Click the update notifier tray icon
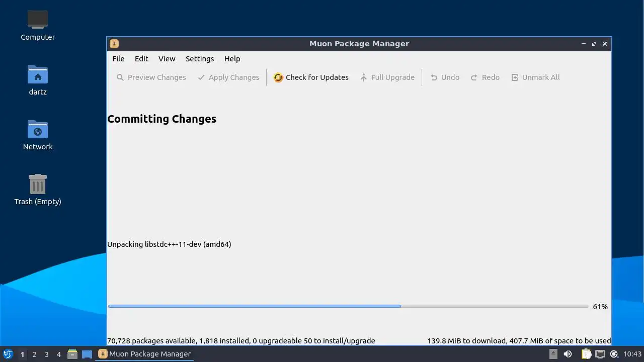 click(614, 354)
